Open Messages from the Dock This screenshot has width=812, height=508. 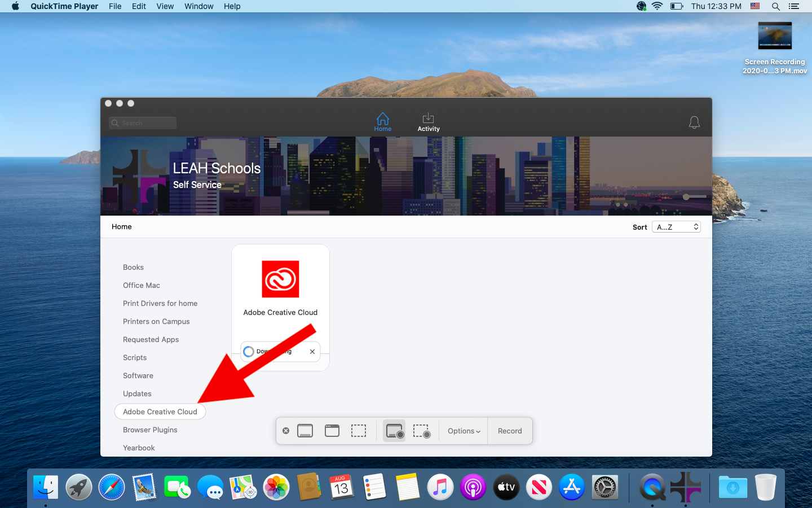pos(210,487)
